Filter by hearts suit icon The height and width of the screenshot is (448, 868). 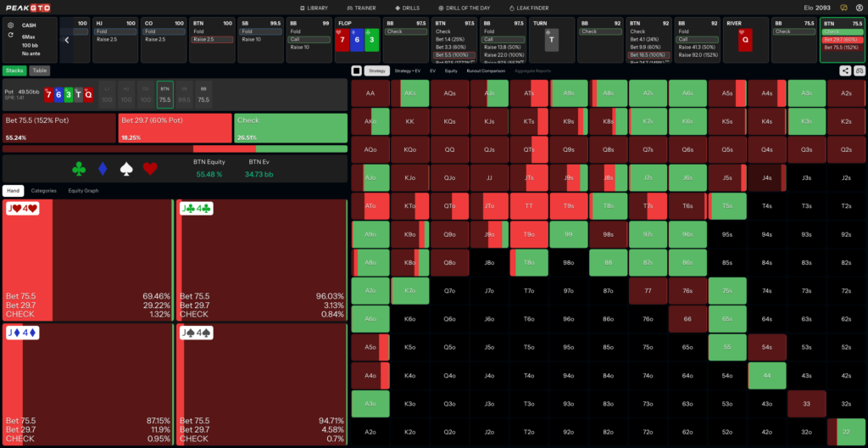150,169
